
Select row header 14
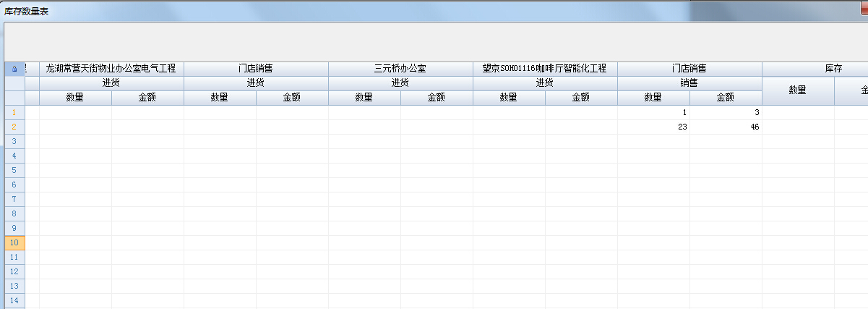[14, 300]
